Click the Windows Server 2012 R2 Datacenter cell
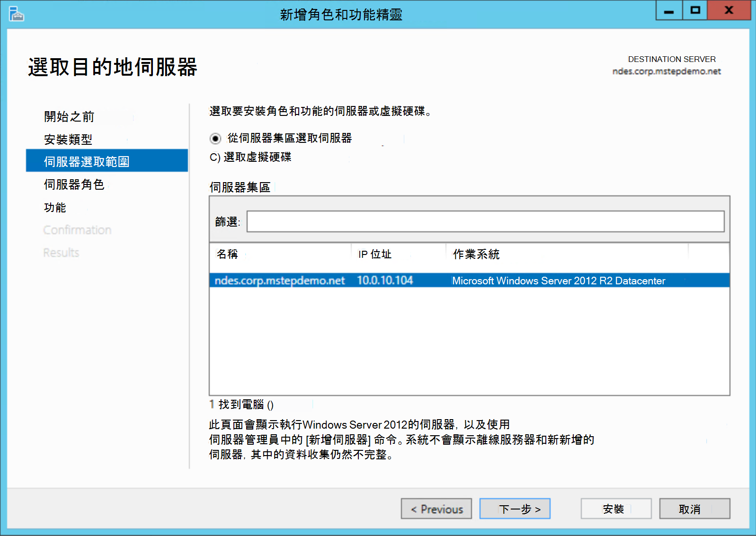Viewport: 756px width, 536px height. pos(559,281)
